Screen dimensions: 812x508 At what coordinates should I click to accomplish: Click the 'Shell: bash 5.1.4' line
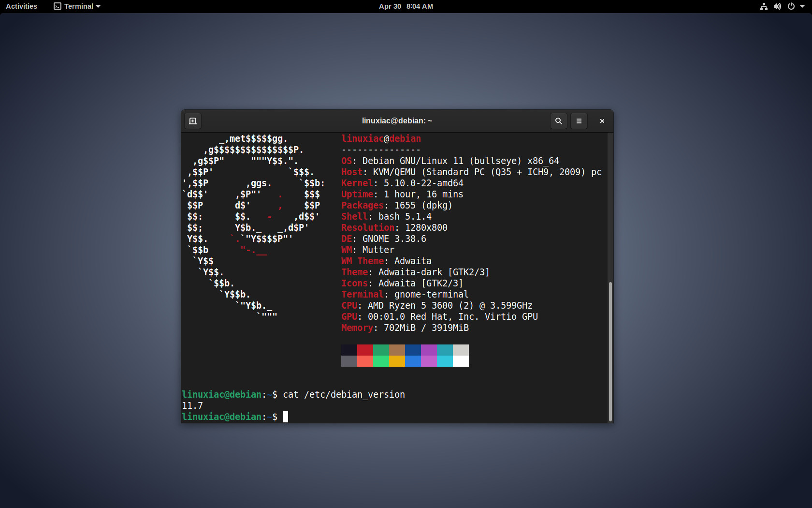pyautogui.click(x=386, y=216)
